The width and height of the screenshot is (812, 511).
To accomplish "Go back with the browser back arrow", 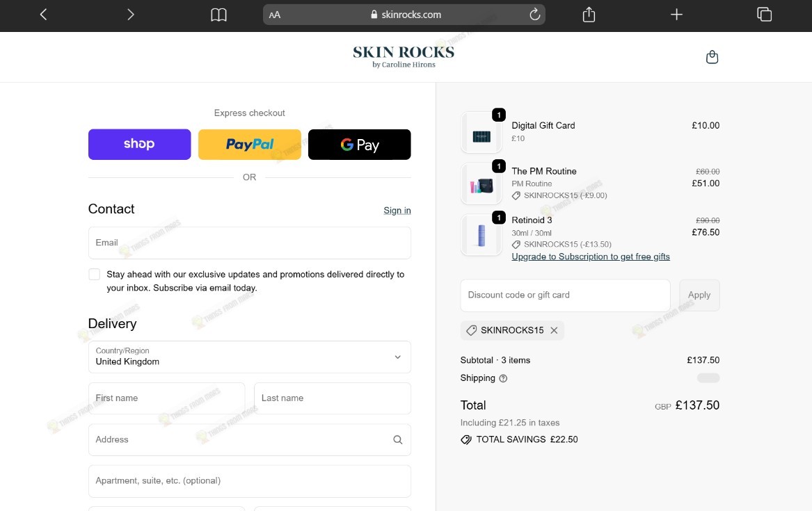I will point(44,15).
